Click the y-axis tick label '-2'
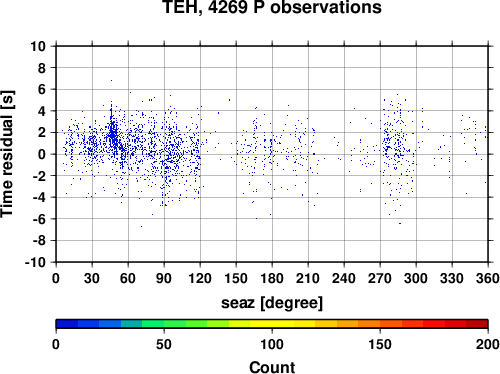This screenshot has width=500, height=374. pos(39,176)
